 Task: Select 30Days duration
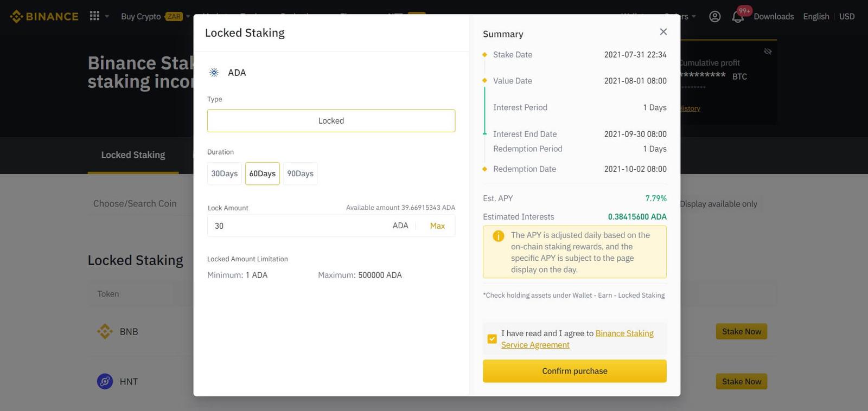click(x=225, y=174)
